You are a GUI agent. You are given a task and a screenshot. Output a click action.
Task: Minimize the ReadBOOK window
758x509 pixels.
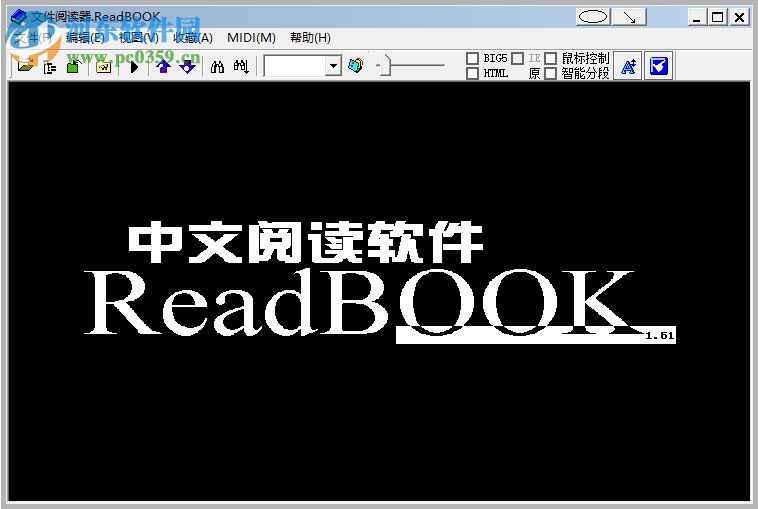(x=696, y=18)
